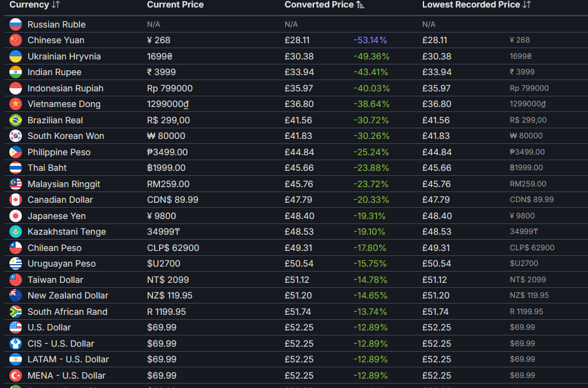Click the ₱3499.00 current price for Philippine Peso
588x388 pixels.
167,152
